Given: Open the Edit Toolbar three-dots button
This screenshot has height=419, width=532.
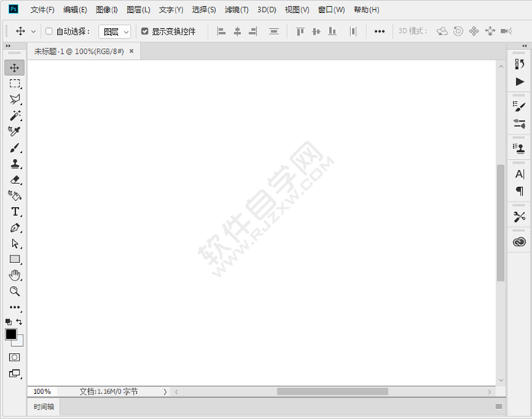Looking at the screenshot, I should point(14,307).
